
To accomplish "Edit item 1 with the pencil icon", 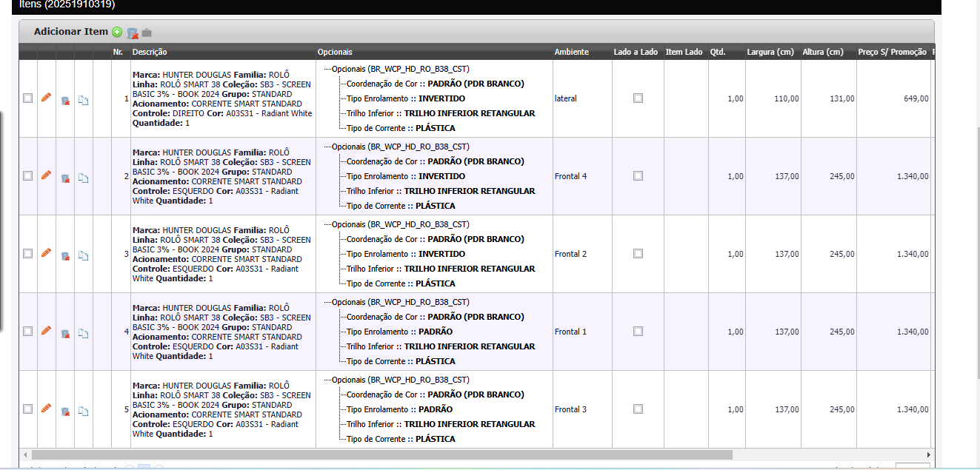I will point(46,98).
